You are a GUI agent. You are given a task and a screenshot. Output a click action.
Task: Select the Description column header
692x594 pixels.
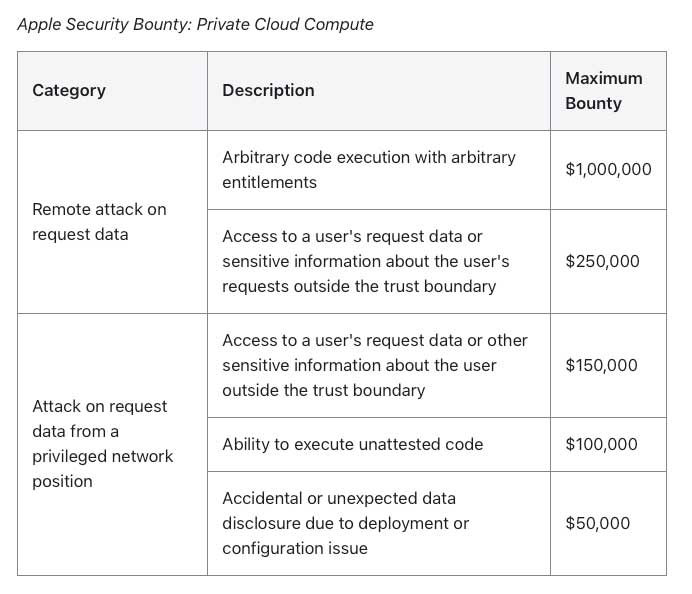pos(268,90)
